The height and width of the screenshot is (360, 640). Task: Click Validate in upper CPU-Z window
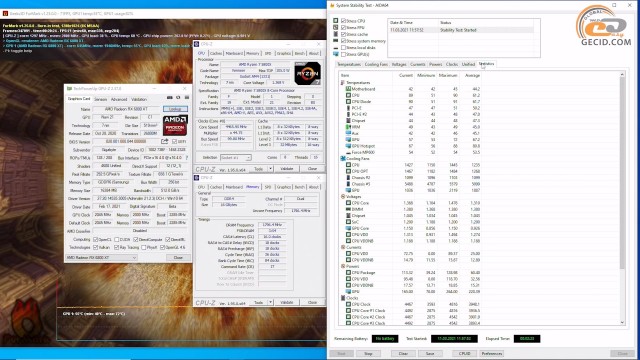pyautogui.click(x=287, y=169)
